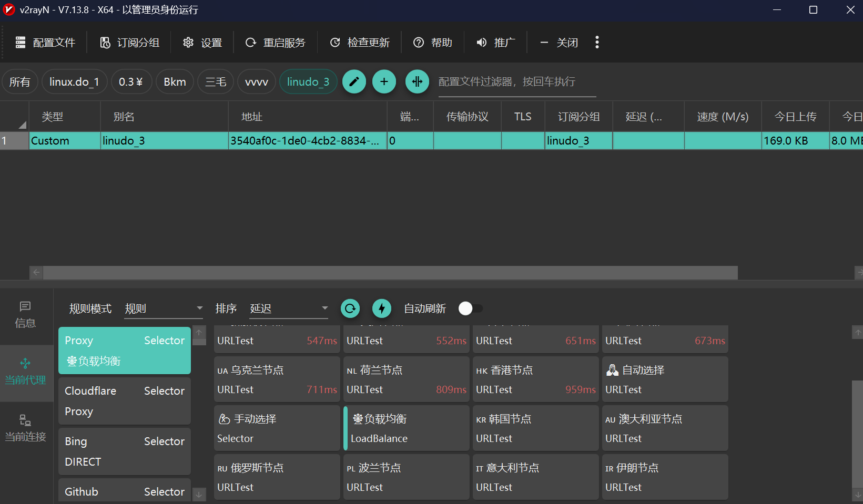Open the 订阅分组 menu

click(129, 43)
